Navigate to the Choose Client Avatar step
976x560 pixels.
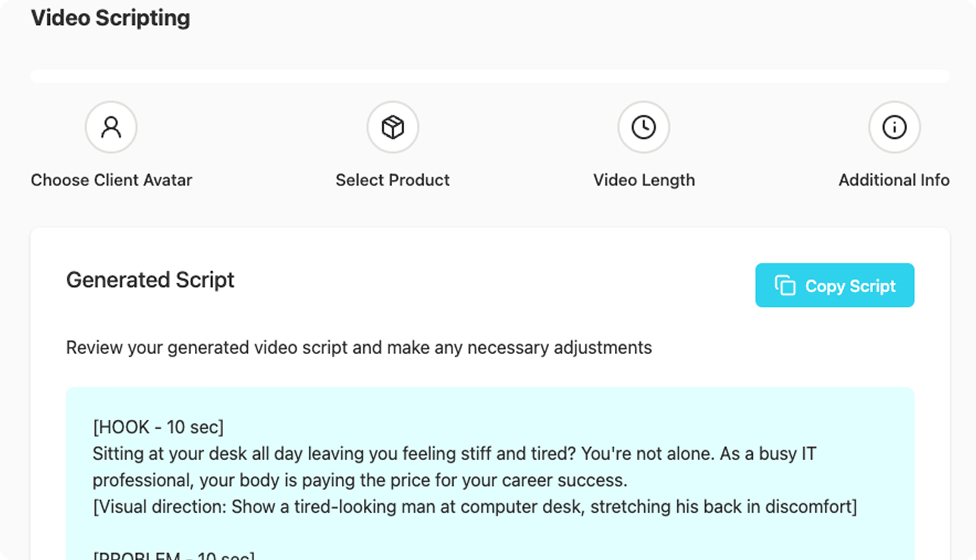111,180
